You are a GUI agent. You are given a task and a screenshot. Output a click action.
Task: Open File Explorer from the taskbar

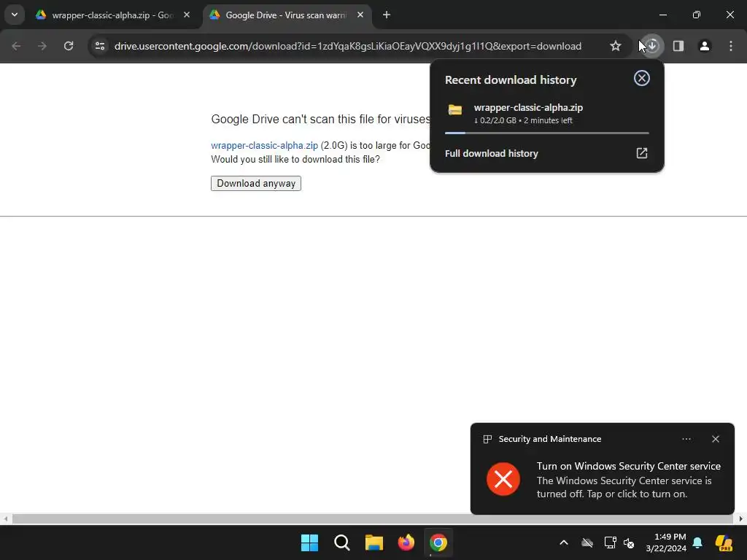coord(374,542)
